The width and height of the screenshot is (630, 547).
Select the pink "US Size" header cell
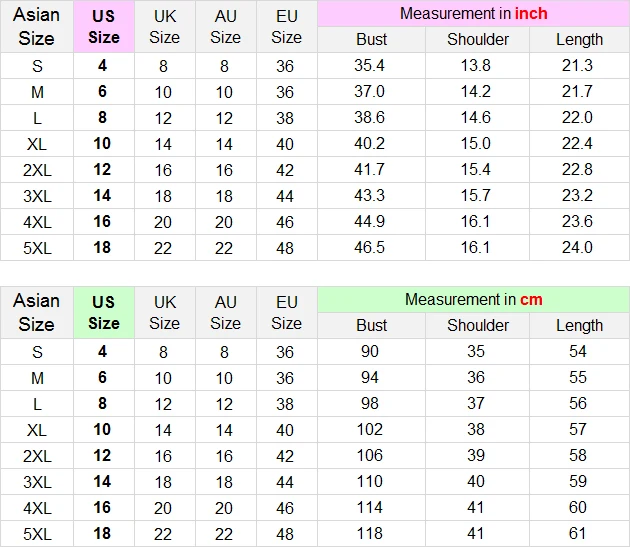pyautogui.click(x=104, y=27)
